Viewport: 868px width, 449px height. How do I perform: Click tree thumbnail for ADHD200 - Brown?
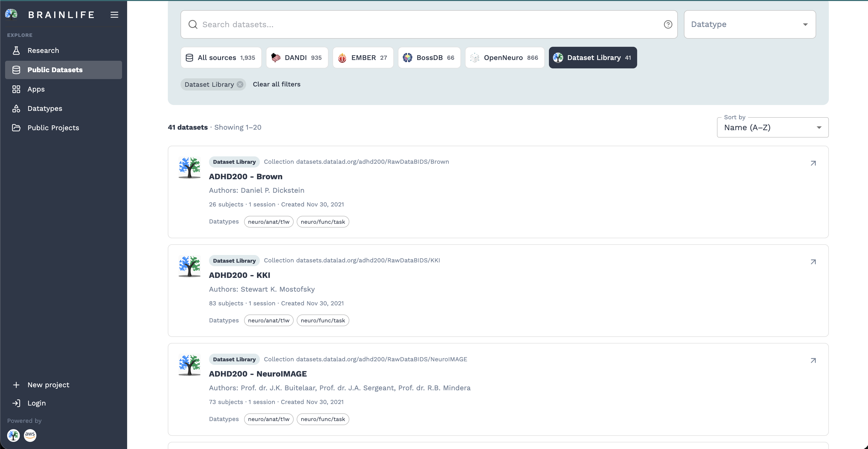189,167
